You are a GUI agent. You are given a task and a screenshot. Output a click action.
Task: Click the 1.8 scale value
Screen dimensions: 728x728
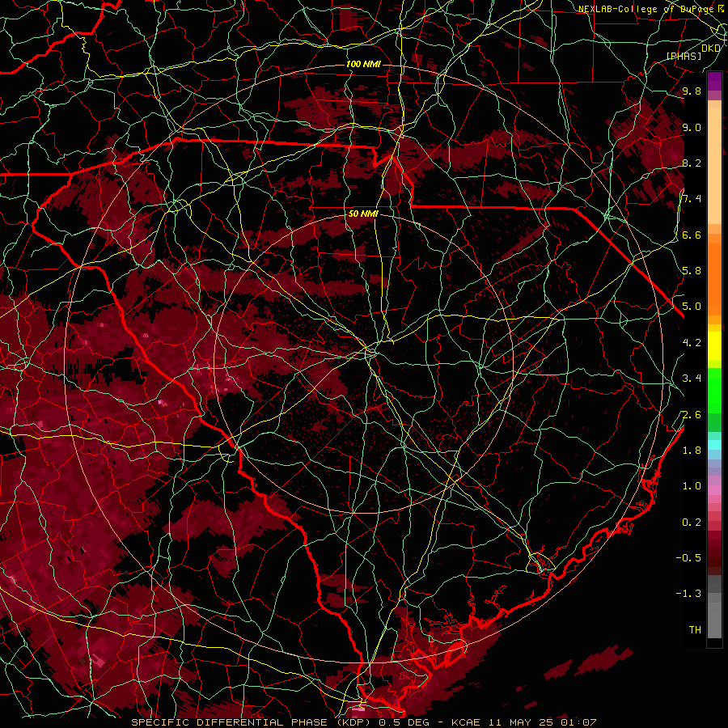coord(692,451)
